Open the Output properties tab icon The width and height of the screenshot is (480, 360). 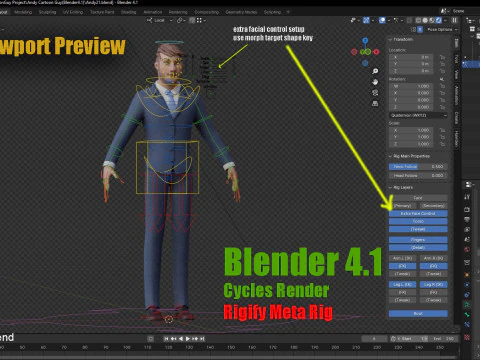467,219
